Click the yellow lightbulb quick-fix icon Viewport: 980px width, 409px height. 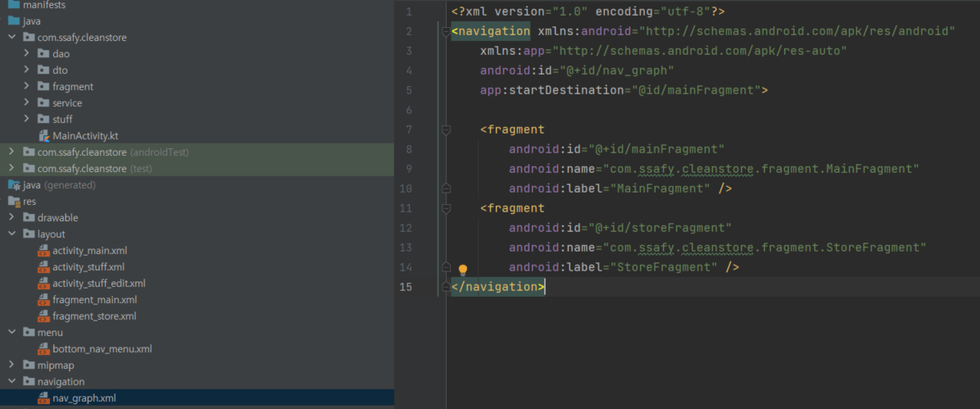[x=462, y=270]
